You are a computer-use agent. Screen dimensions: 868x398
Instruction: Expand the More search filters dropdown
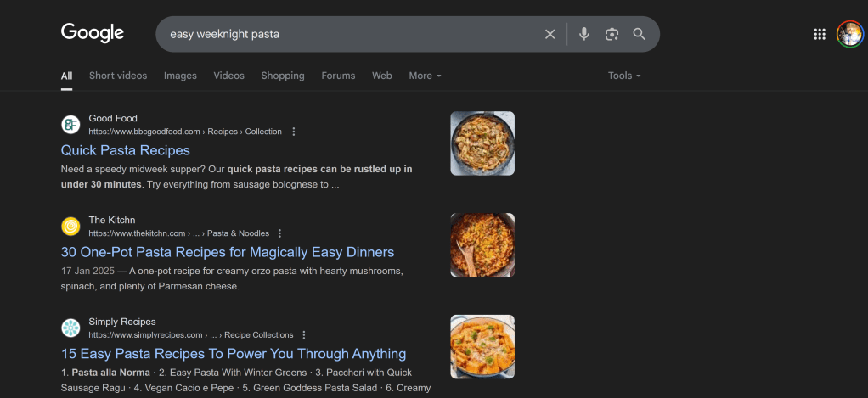(x=425, y=76)
